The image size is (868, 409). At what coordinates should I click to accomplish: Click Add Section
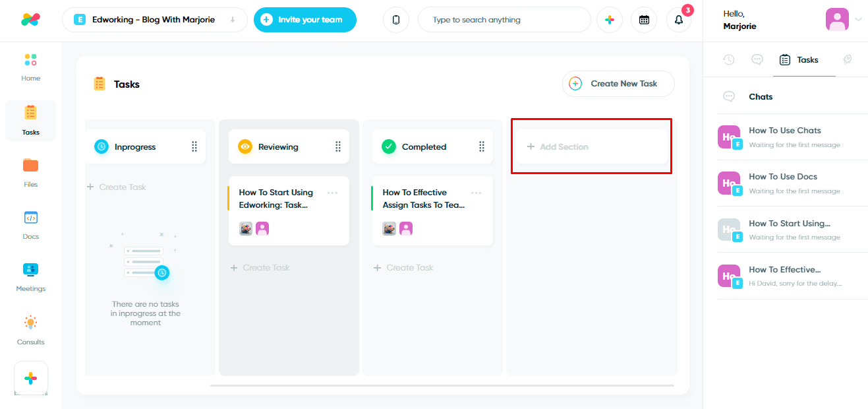592,146
